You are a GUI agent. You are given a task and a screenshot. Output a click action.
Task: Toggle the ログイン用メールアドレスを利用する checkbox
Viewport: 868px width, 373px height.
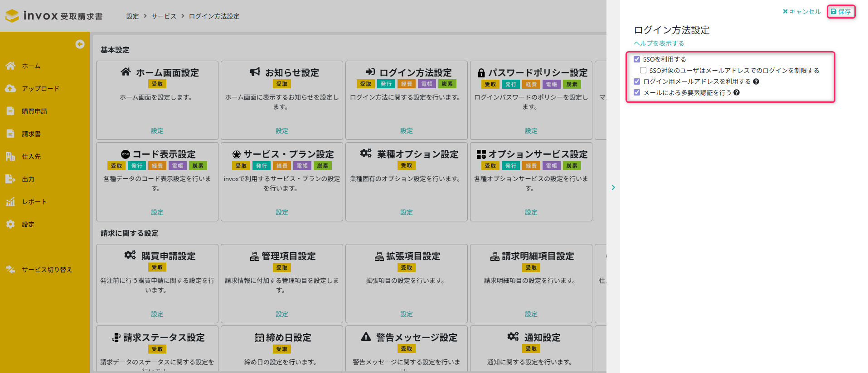[637, 81]
